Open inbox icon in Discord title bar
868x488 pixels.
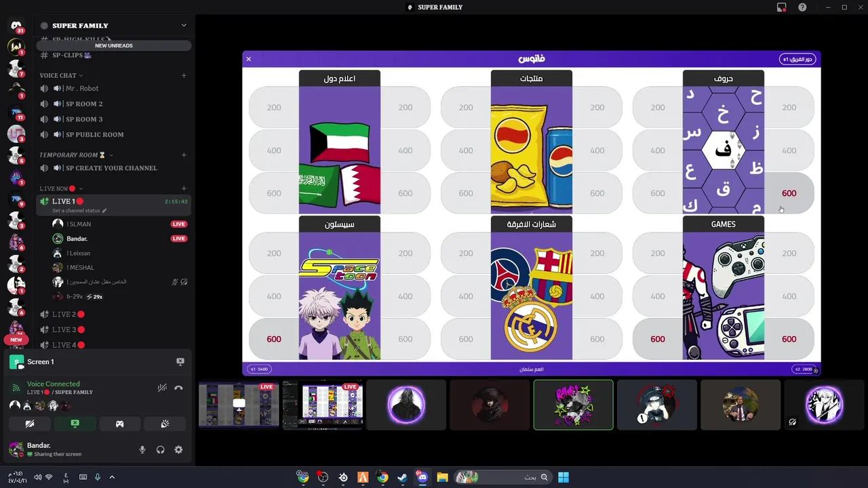point(782,7)
